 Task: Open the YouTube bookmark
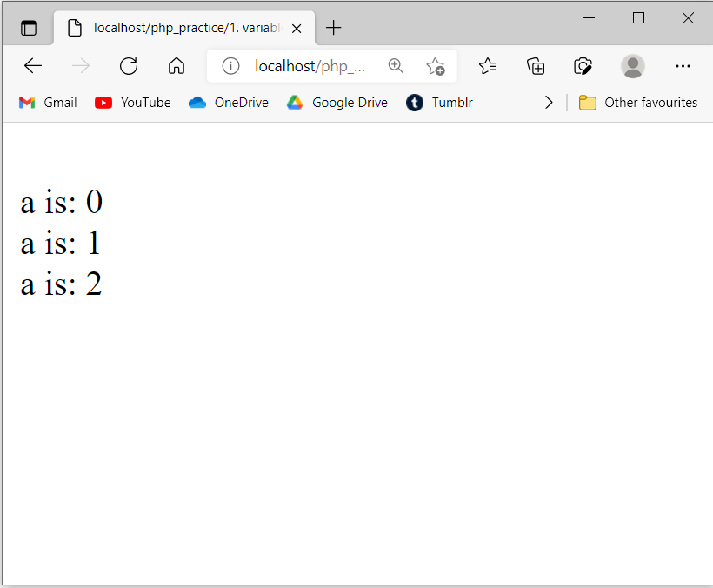(133, 103)
